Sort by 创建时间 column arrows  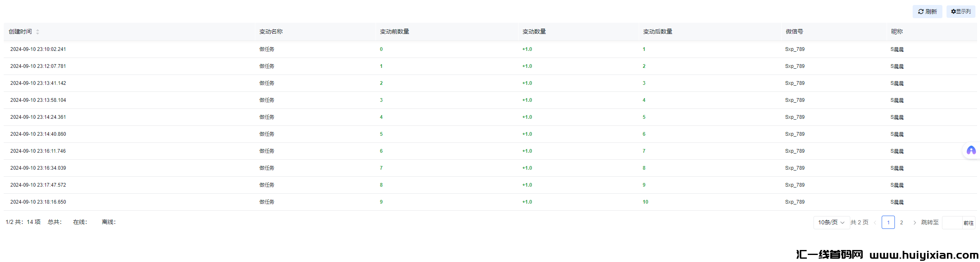pos(38,32)
